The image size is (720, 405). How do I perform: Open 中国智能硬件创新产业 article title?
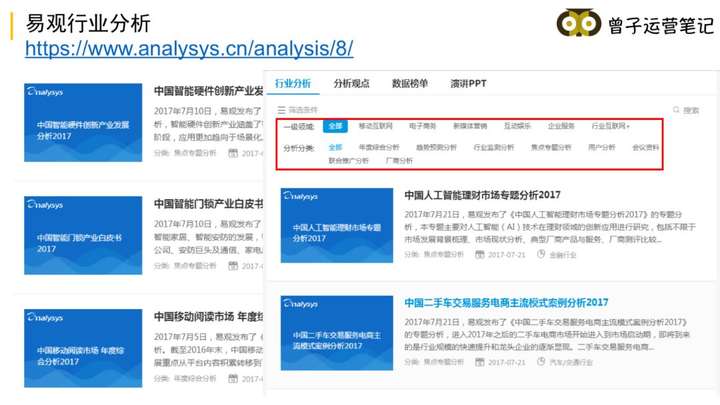(208, 91)
